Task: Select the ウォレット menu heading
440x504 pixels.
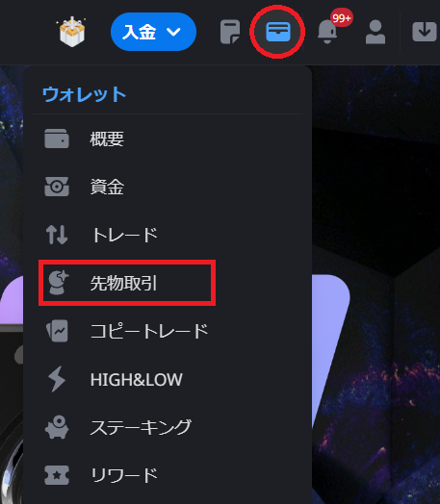Action: [x=85, y=94]
